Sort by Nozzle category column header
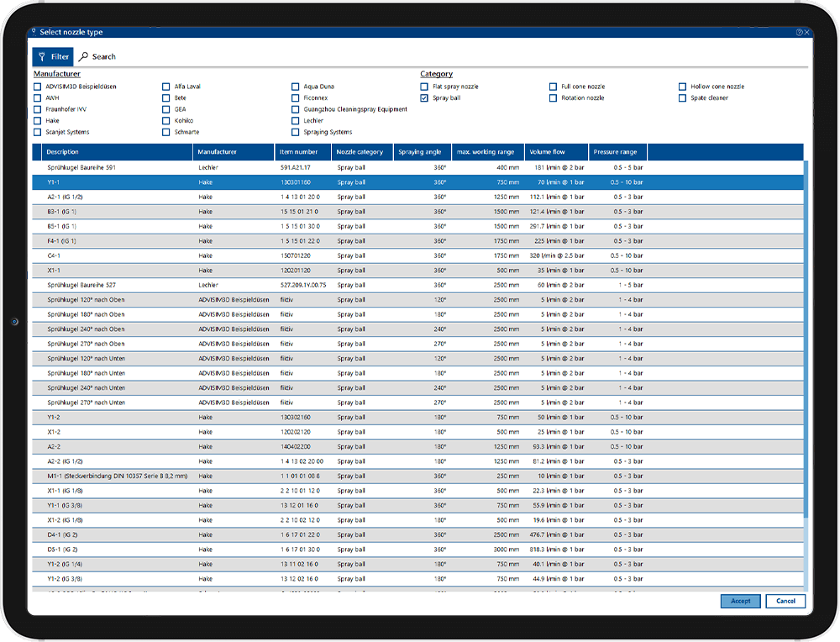The image size is (840, 642). (362, 152)
